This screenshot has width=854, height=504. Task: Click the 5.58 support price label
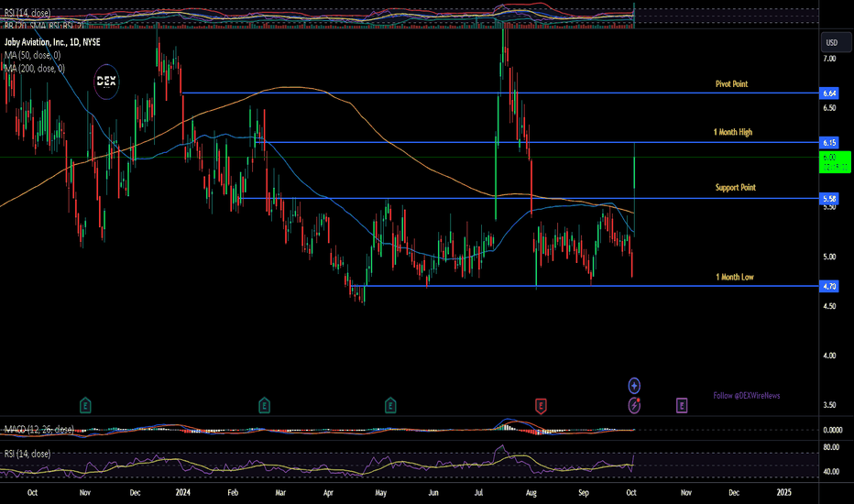click(829, 198)
